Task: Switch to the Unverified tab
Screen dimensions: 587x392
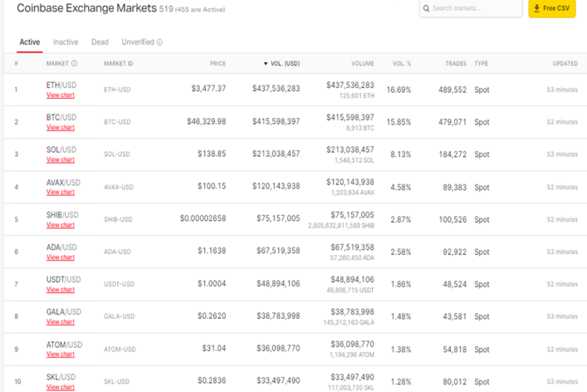Action: [x=137, y=42]
